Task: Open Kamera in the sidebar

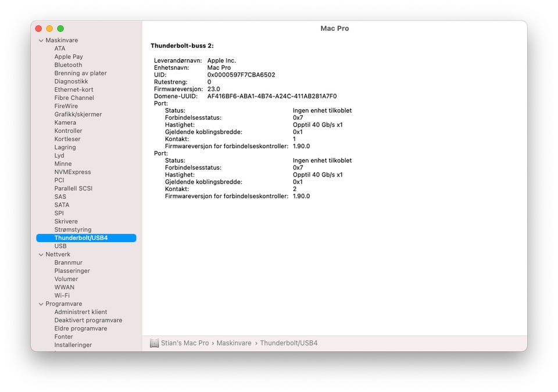Action: pos(65,123)
